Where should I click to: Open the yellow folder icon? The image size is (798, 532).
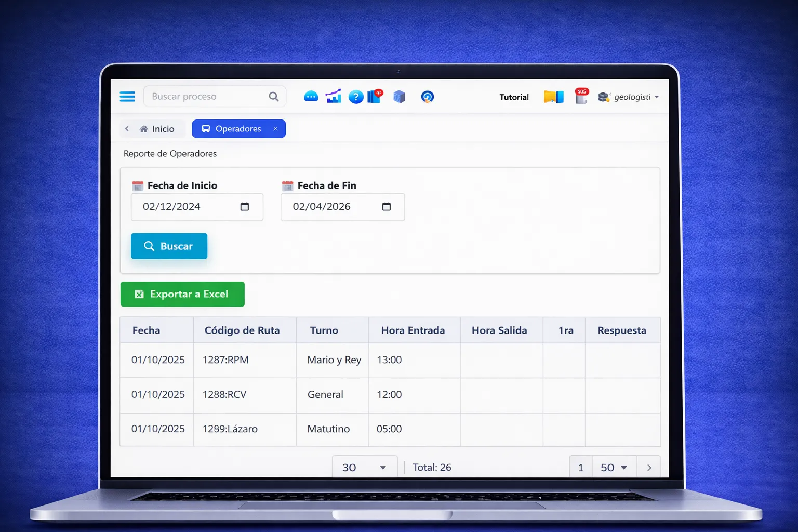pyautogui.click(x=553, y=97)
